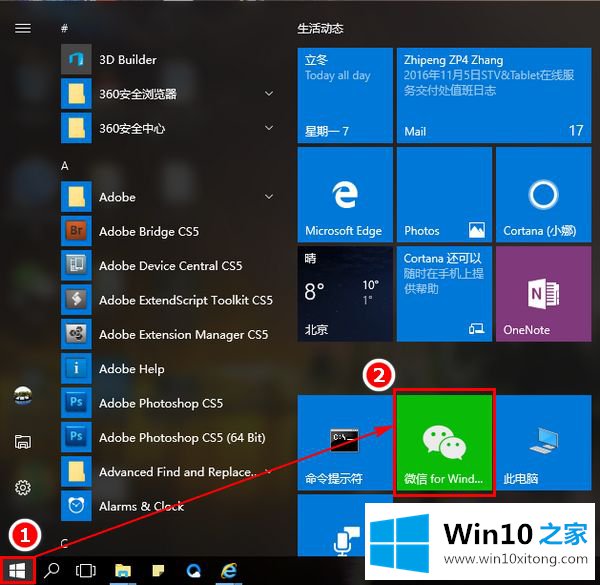Open the File Explorer icon in the Start sidebar

pos(23,442)
